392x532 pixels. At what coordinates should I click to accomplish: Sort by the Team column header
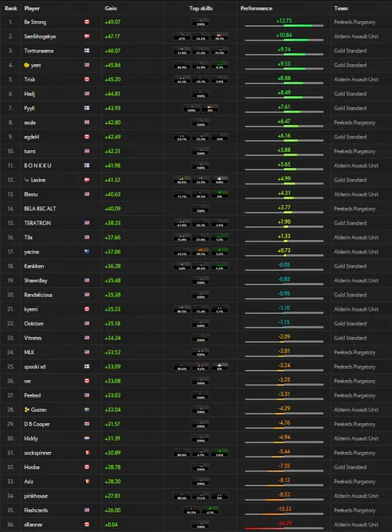(x=341, y=8)
